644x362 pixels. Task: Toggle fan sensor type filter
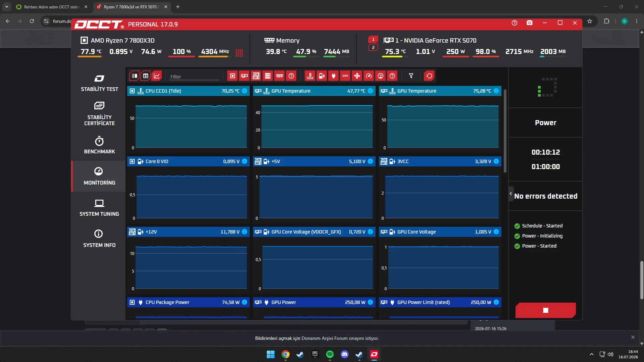pos(357,76)
